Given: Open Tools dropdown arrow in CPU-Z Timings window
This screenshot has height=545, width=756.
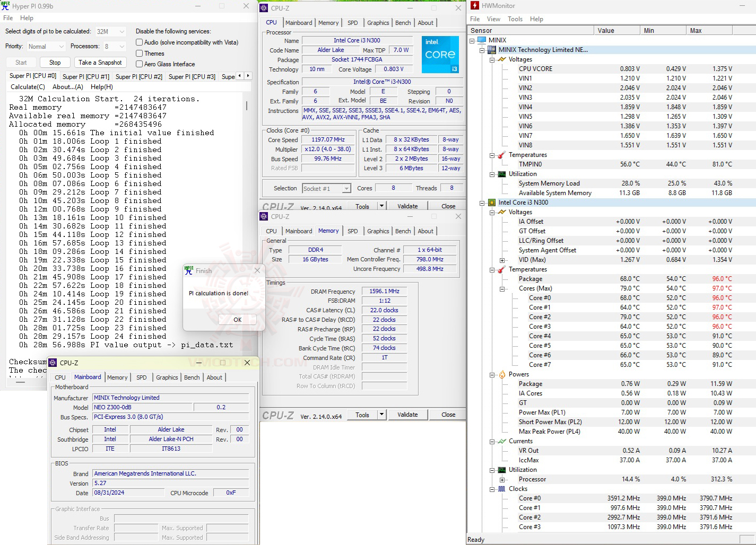Looking at the screenshot, I should click(381, 415).
